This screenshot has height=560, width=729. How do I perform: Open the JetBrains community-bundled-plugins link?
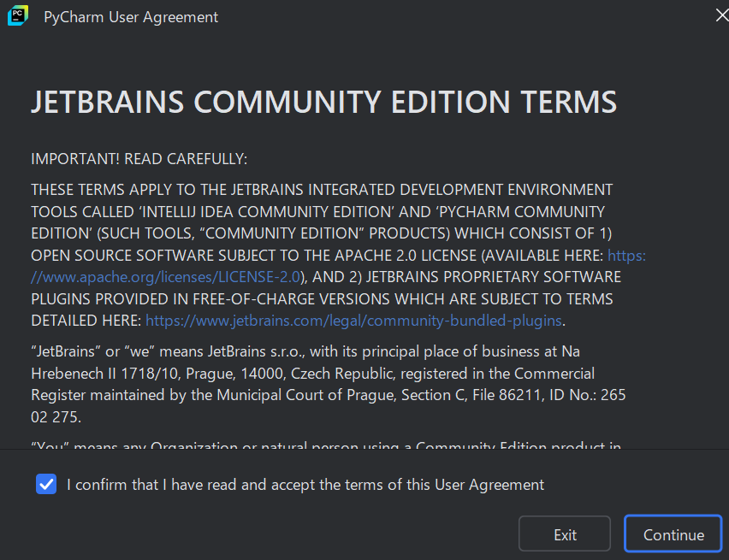354,321
